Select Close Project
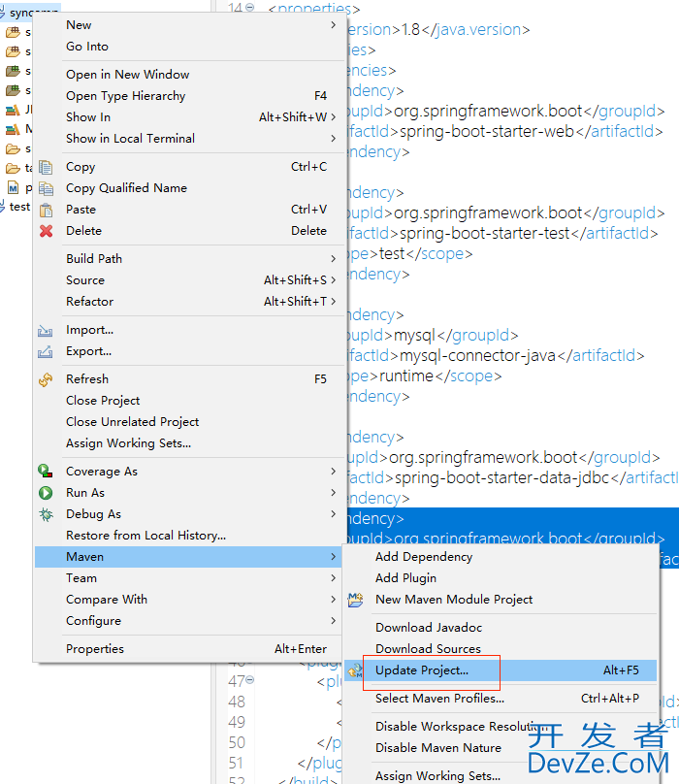The width and height of the screenshot is (679, 784). tap(189, 401)
